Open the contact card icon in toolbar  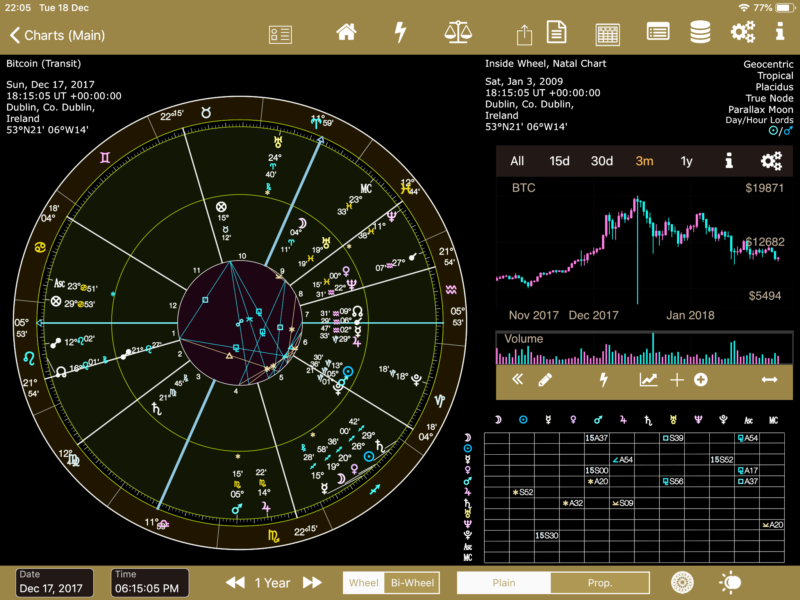280,34
